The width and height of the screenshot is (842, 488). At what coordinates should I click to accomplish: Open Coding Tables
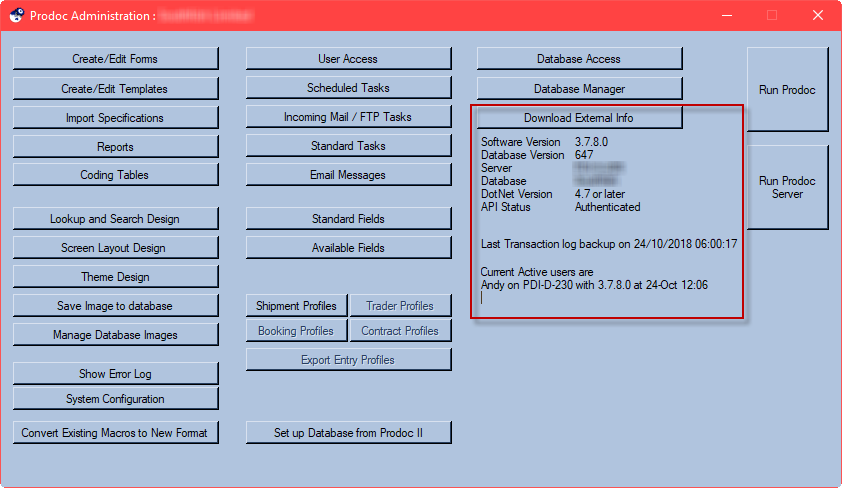click(x=115, y=174)
